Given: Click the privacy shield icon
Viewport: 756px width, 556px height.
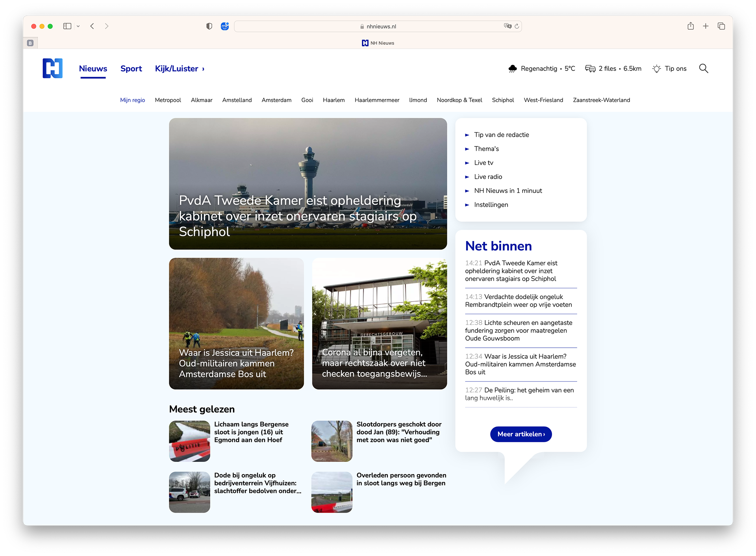Looking at the screenshot, I should click(209, 26).
